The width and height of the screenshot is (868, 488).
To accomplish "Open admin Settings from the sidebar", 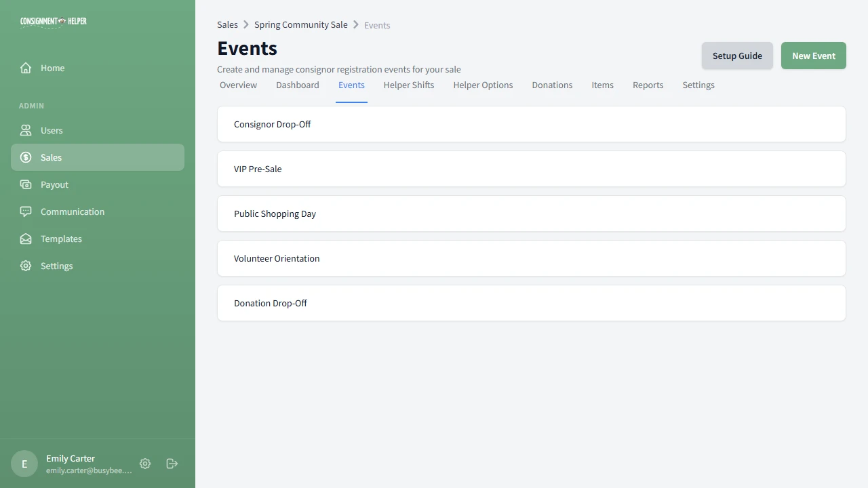I will (56, 266).
